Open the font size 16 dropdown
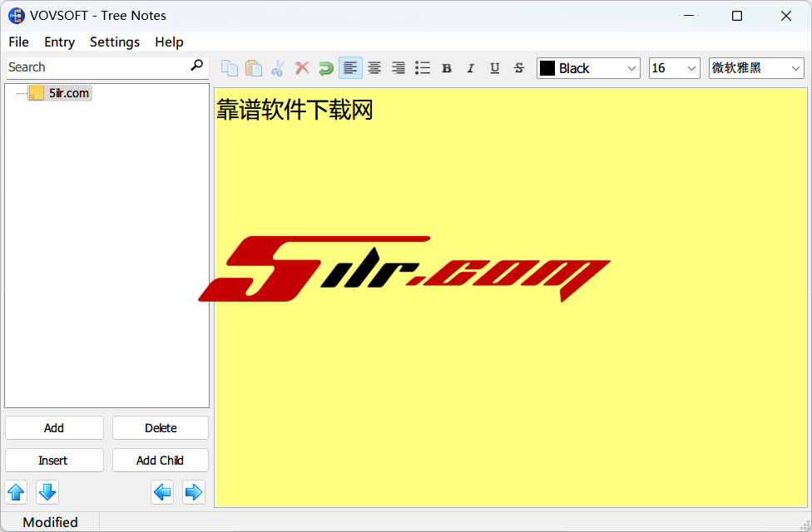 [674, 68]
